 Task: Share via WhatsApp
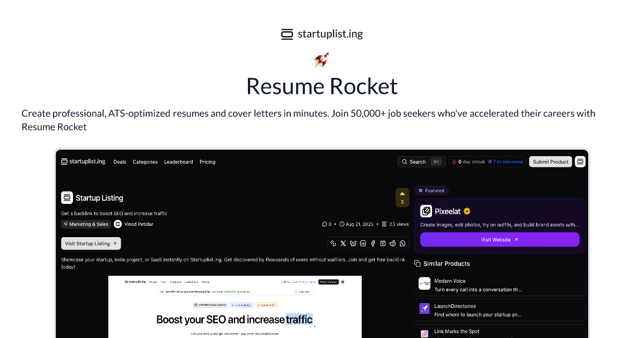pyautogui.click(x=402, y=243)
